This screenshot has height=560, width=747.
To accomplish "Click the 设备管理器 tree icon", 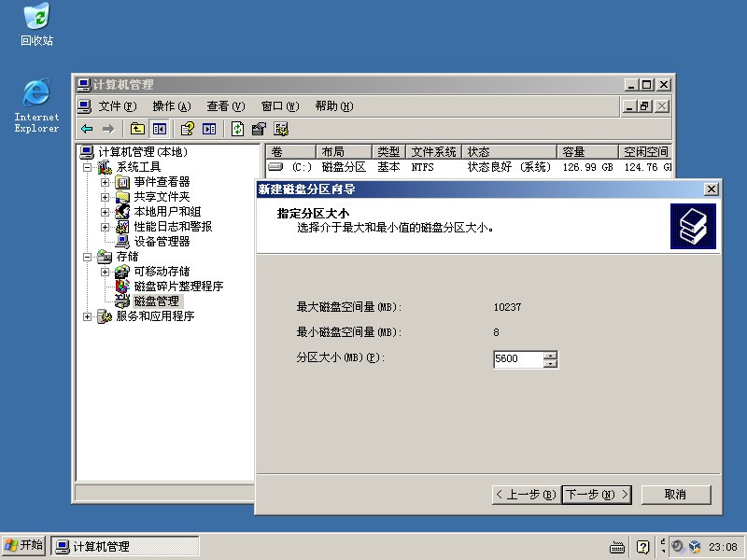I will pos(122,242).
